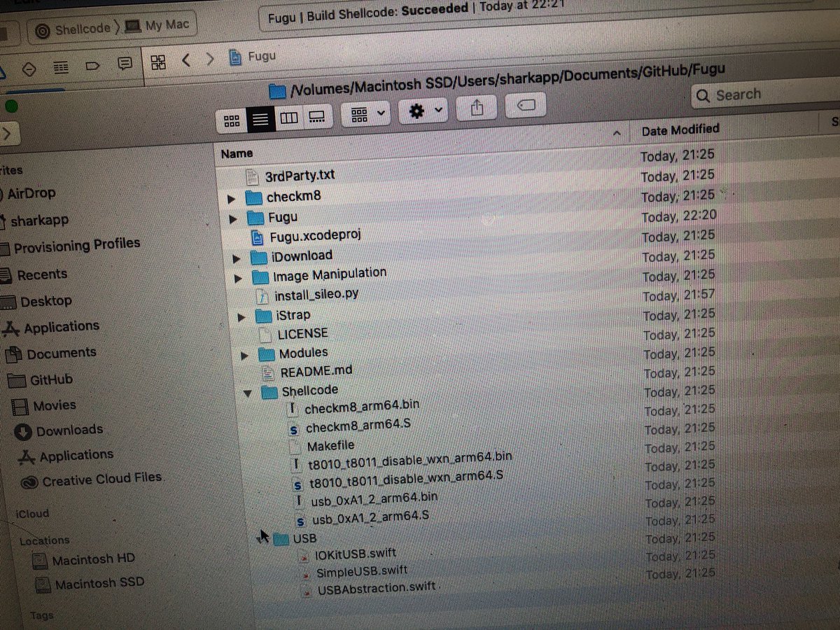The height and width of the screenshot is (630, 840).
Task: Open Xcode debug navigator tab
Action: [x=62, y=67]
